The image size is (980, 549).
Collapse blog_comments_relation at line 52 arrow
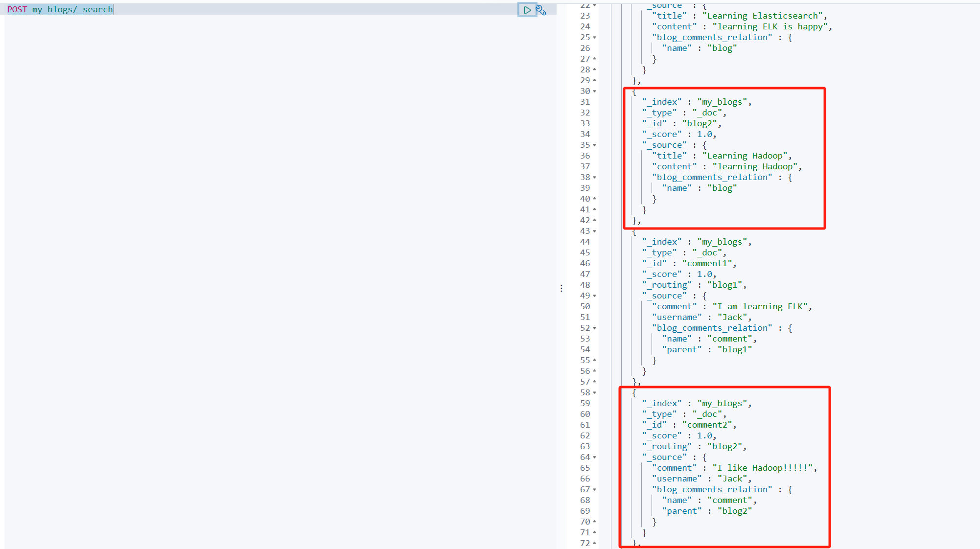pos(595,328)
